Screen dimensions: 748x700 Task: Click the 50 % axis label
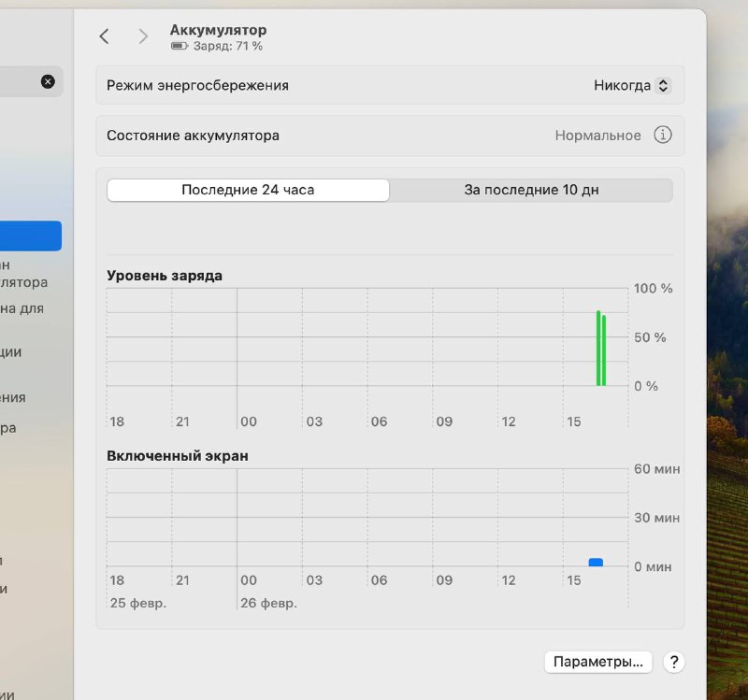[650, 337]
